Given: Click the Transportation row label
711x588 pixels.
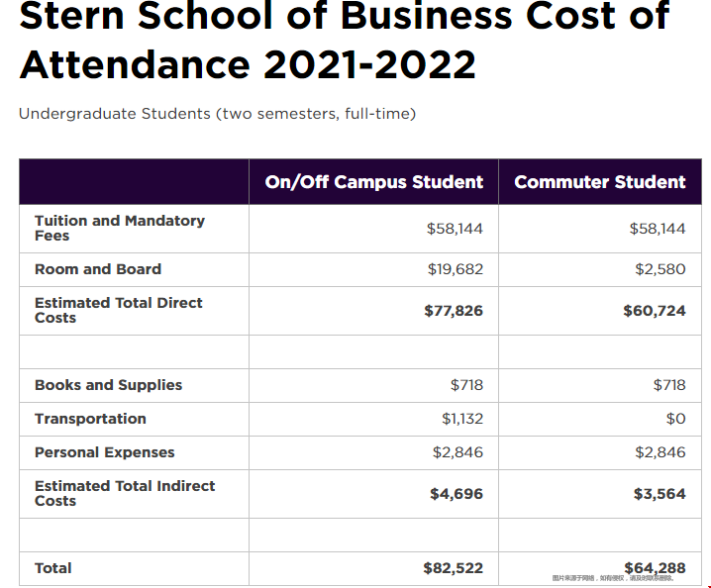Looking at the screenshot, I should click(x=91, y=419).
